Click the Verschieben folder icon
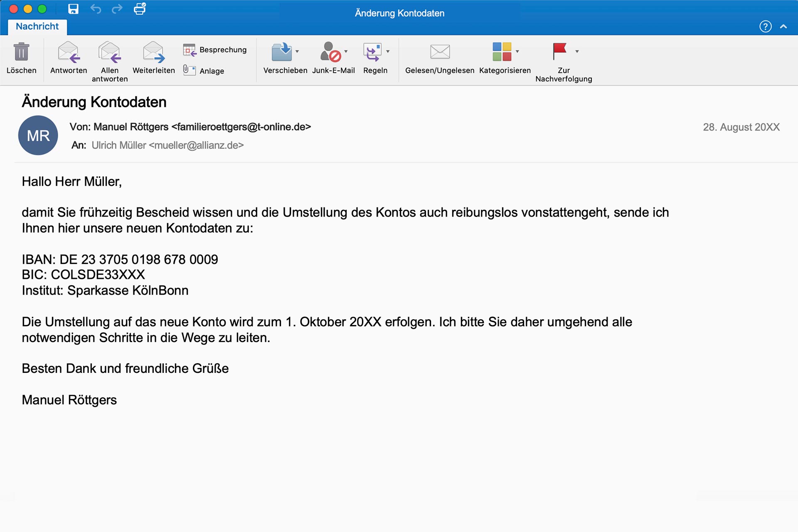 tap(282, 52)
